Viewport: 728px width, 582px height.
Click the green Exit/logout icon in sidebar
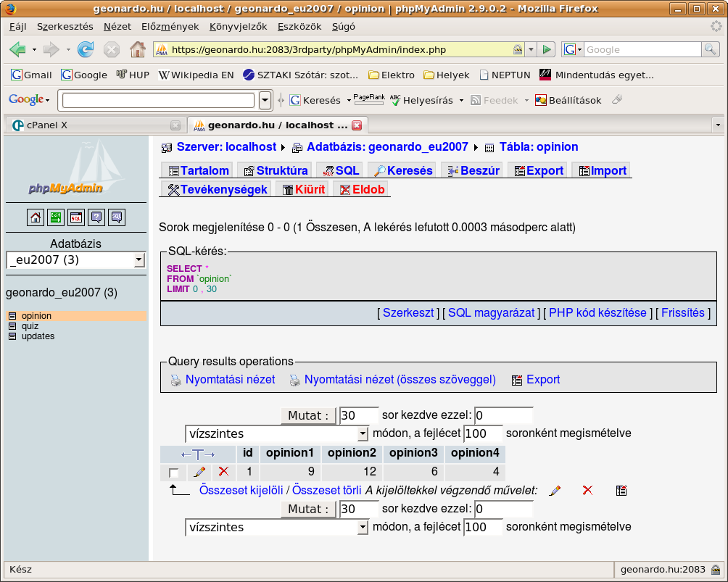click(56, 217)
